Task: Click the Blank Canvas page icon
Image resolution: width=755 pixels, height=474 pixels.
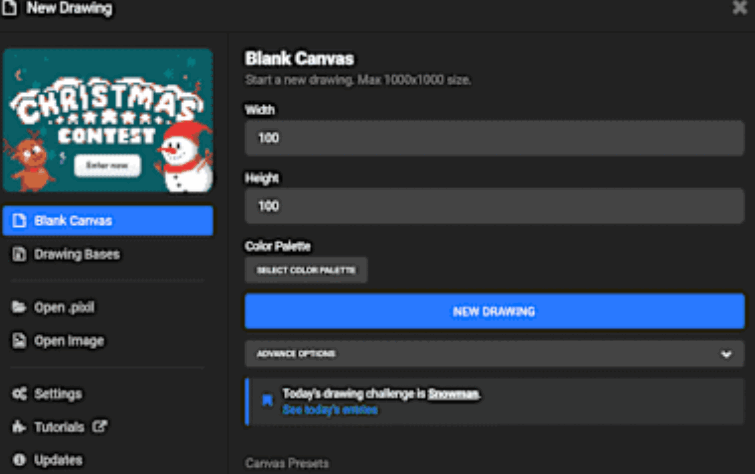Action: pyautogui.click(x=19, y=221)
